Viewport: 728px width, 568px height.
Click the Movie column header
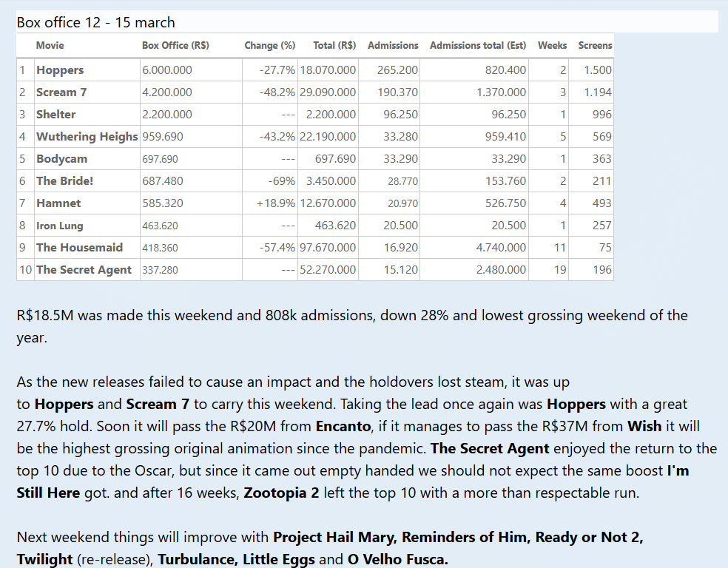[x=50, y=45]
